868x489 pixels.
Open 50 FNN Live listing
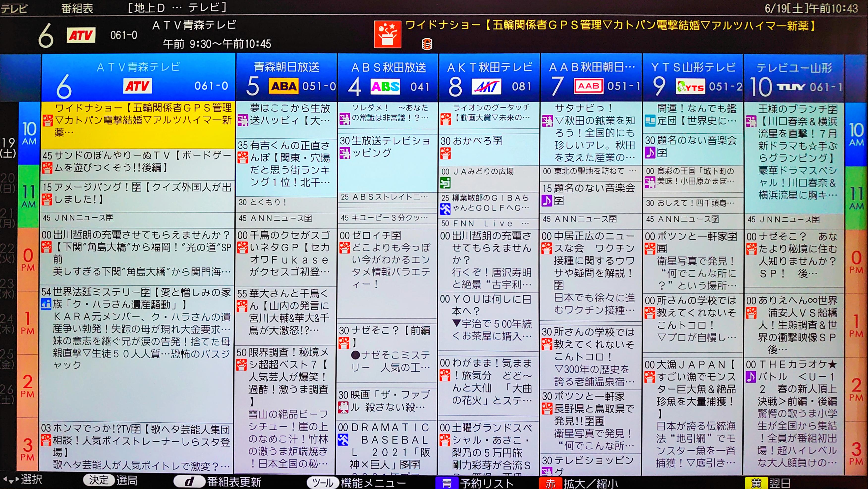tap(489, 223)
